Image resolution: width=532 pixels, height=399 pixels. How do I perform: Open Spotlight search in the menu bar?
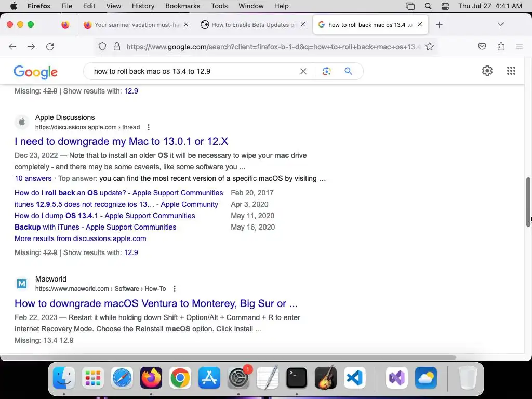coord(428,6)
